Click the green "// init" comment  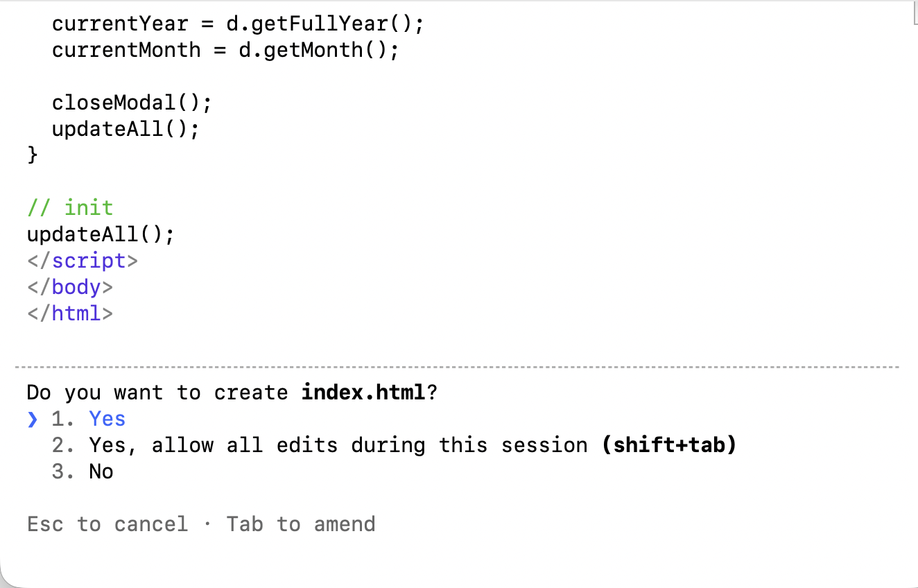[70, 208]
